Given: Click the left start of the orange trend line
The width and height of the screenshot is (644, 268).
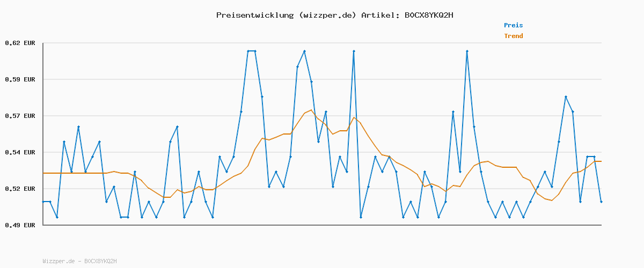Looking at the screenshot, I should [x=44, y=173].
